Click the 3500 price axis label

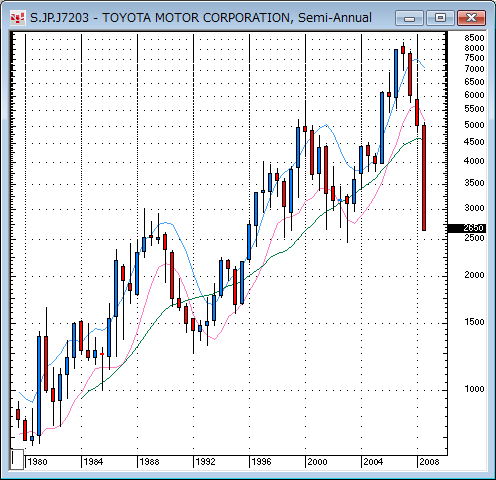[x=474, y=183]
